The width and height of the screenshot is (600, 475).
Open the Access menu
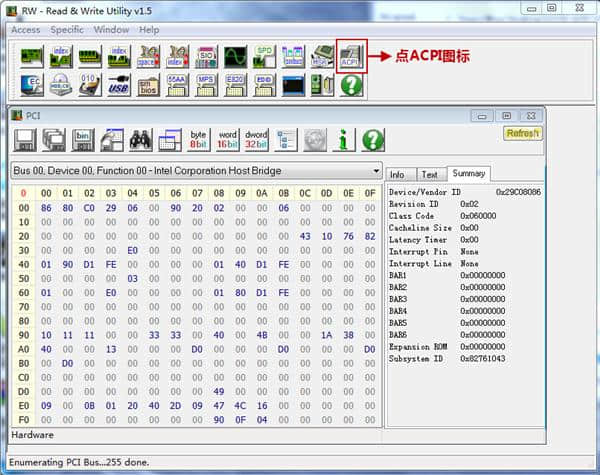pos(25,30)
